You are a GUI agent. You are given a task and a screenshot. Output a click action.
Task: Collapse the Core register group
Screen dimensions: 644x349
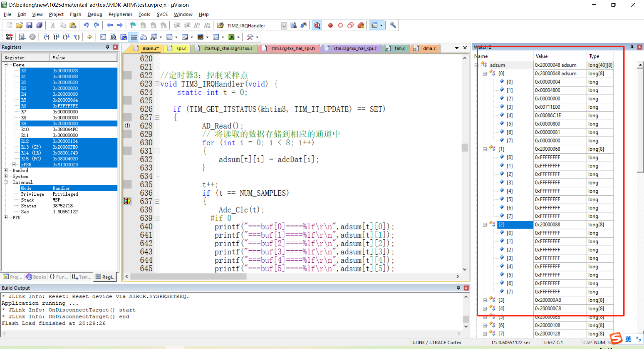pos(6,64)
